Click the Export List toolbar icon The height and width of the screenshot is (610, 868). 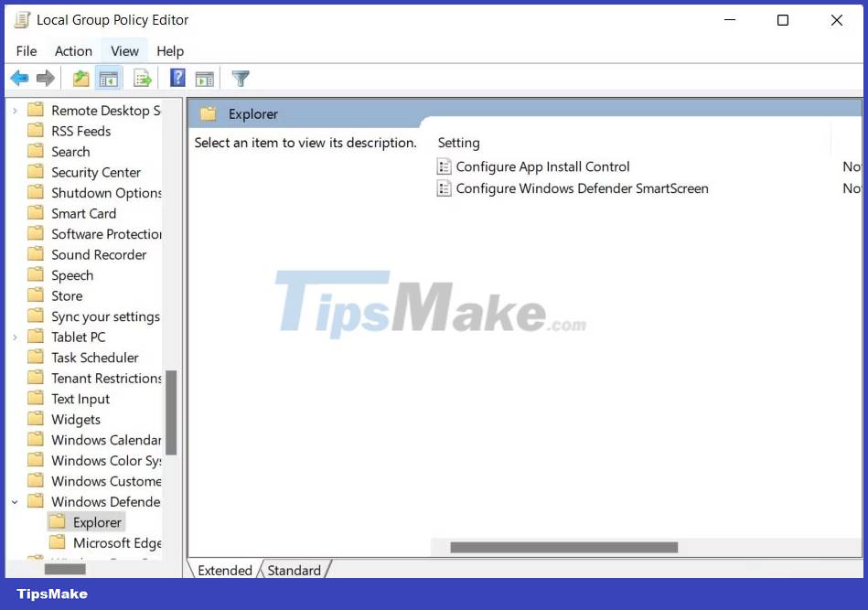[x=143, y=78]
